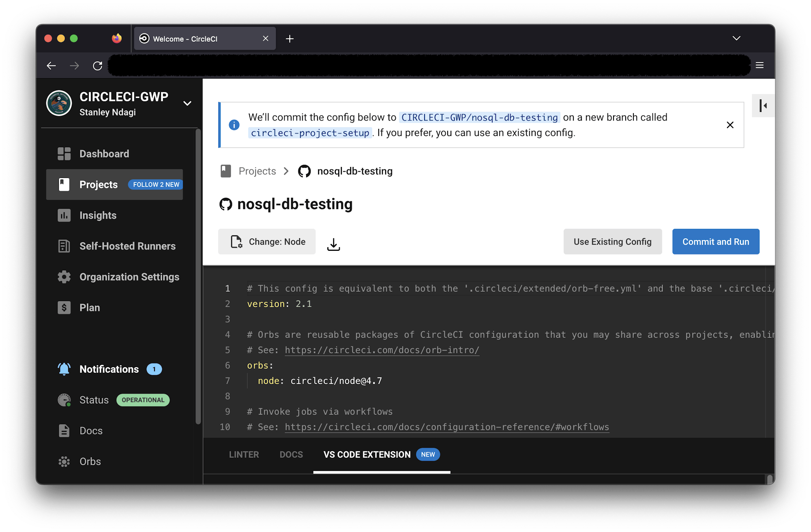Open the browser tab overview chevron
Screen dimensions: 811x532
(x=736, y=38)
